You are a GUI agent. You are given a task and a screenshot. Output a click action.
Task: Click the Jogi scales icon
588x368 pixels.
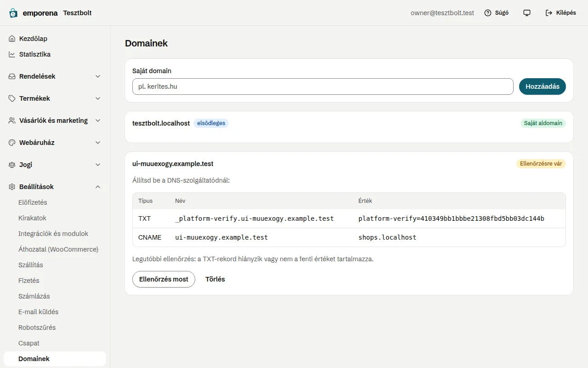12,165
